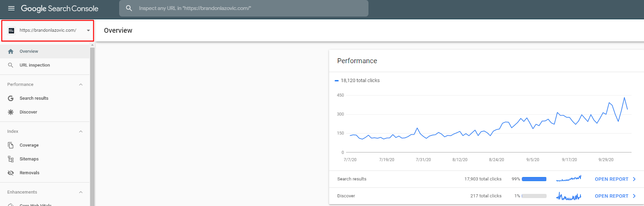Click the 1% Discover progress bar
This screenshot has height=206, width=644.
pyautogui.click(x=534, y=196)
